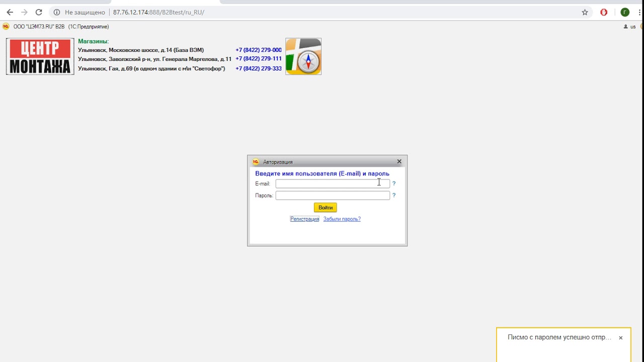
Task: Click the Войти button
Action: point(326,208)
